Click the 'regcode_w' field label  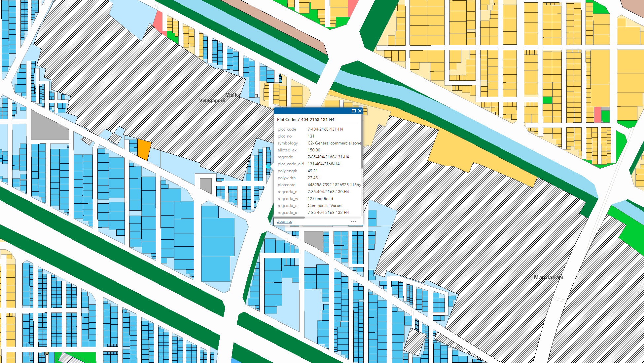tap(288, 199)
